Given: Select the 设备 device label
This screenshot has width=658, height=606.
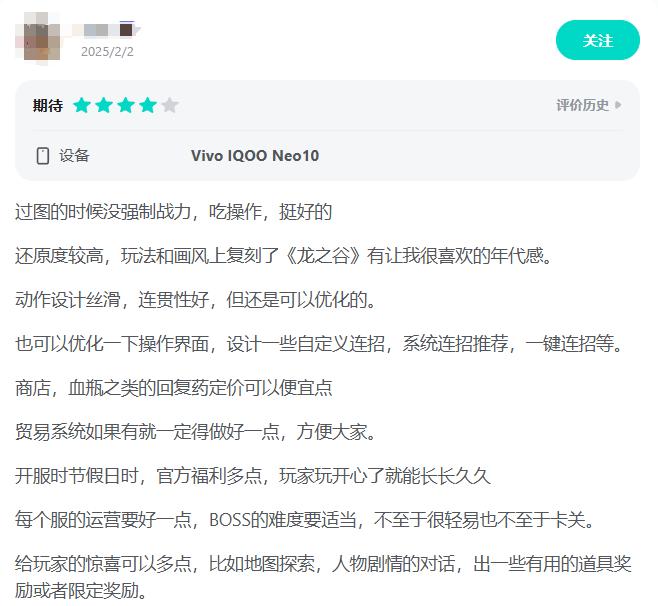Looking at the screenshot, I should click(74, 155).
